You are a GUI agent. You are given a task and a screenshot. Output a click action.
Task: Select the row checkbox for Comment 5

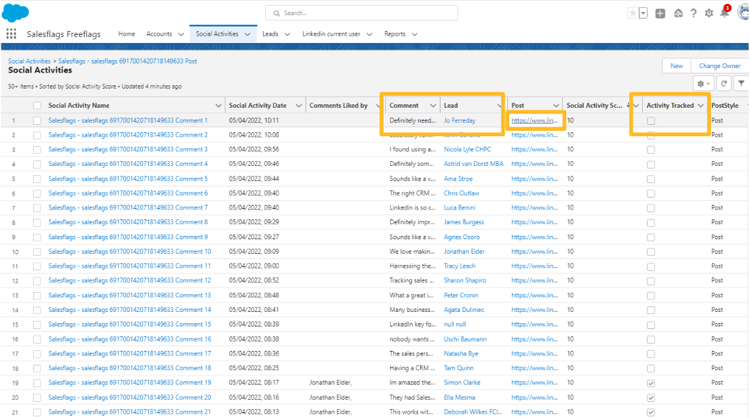(x=37, y=179)
